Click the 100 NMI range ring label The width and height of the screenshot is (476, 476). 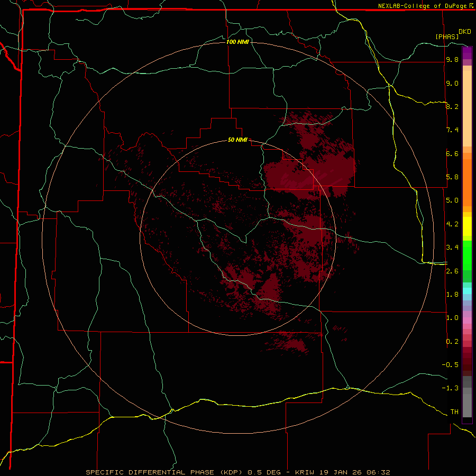click(x=237, y=42)
